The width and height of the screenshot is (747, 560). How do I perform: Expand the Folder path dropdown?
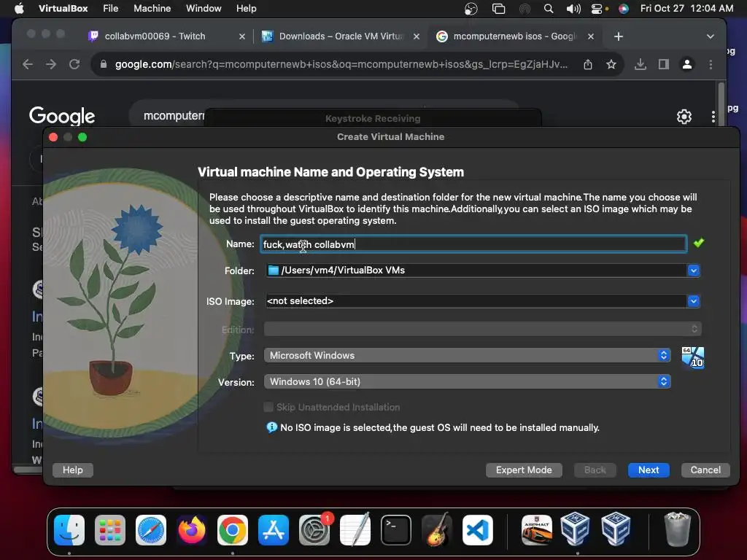[694, 271]
